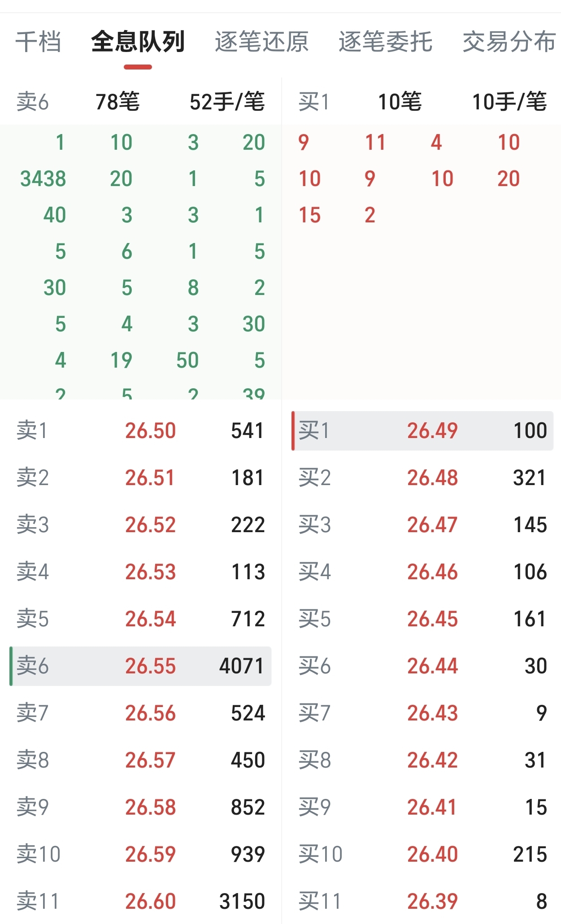The height and width of the screenshot is (924, 561).
Task: Click the 买1 10笔 queue header
Action: click(422, 102)
